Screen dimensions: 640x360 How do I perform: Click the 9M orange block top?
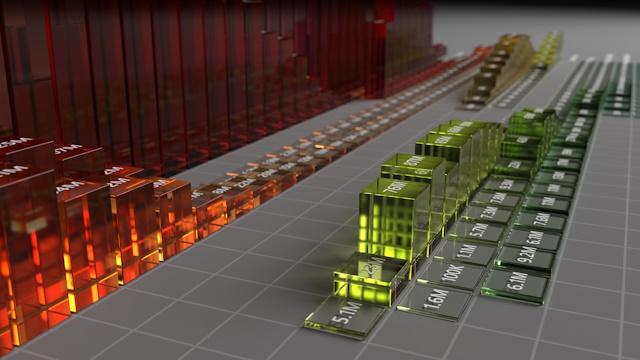pos(222,190)
